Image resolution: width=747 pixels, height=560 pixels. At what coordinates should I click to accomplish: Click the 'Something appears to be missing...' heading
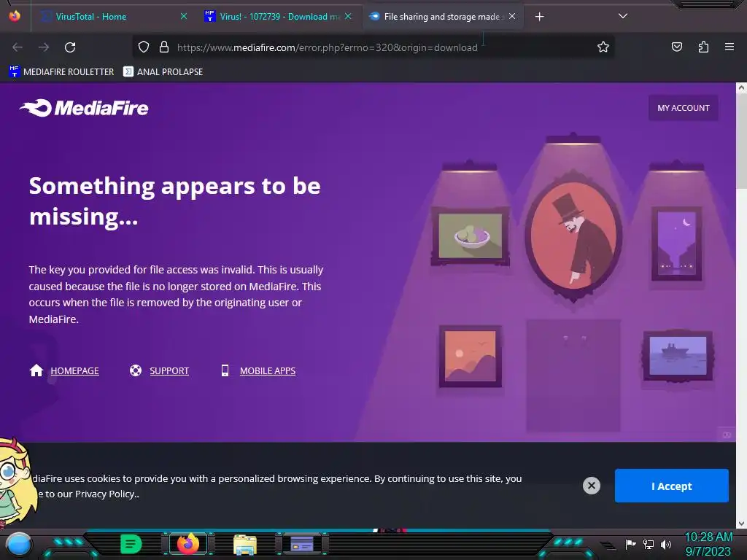click(175, 201)
